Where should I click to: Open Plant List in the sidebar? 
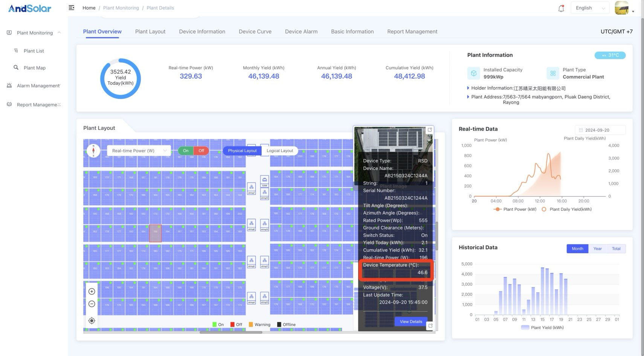(34, 51)
